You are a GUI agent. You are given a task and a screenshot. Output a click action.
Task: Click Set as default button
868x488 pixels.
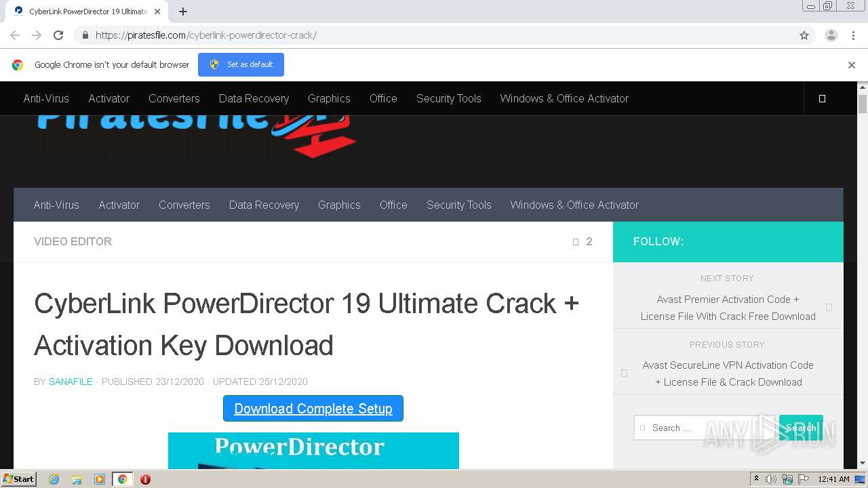[x=241, y=64]
